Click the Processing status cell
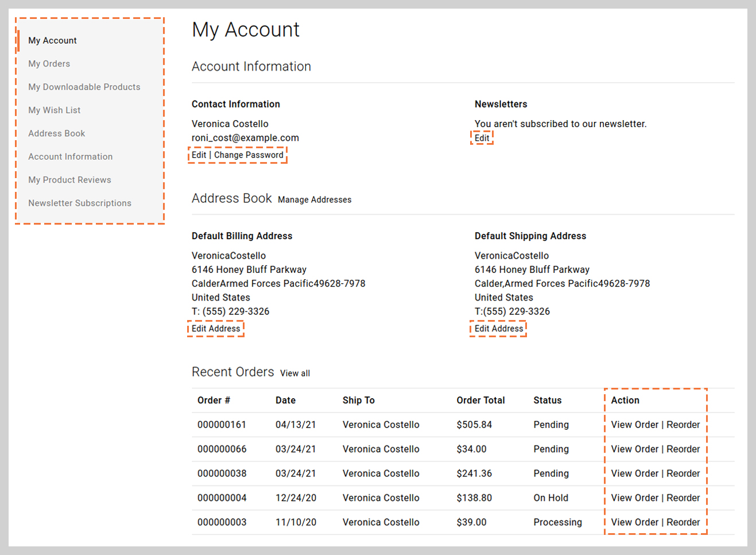 click(x=558, y=522)
